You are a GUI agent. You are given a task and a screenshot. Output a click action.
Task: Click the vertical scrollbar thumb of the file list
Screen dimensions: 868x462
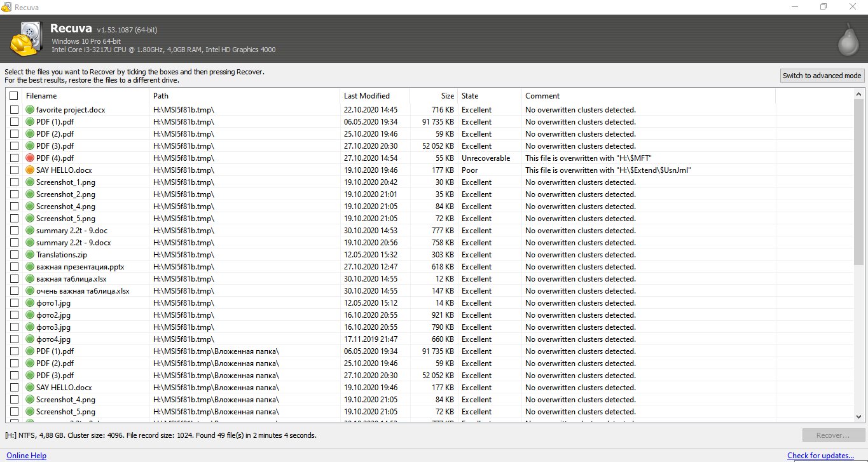tap(859, 182)
